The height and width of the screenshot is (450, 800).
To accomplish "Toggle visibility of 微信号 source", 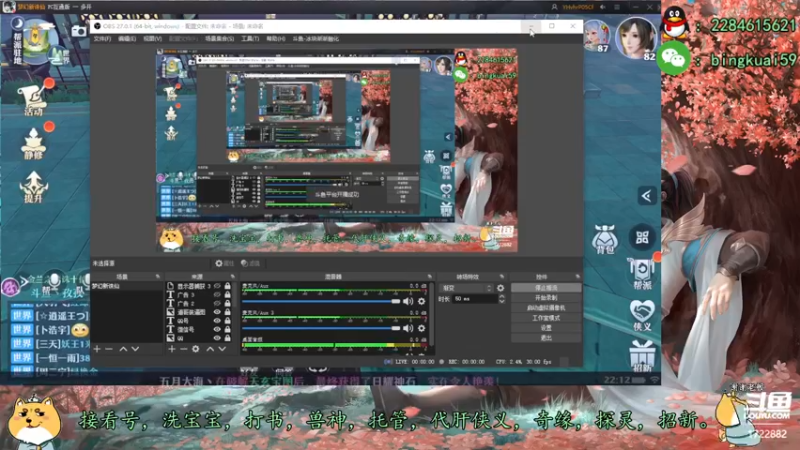I will [x=217, y=330].
